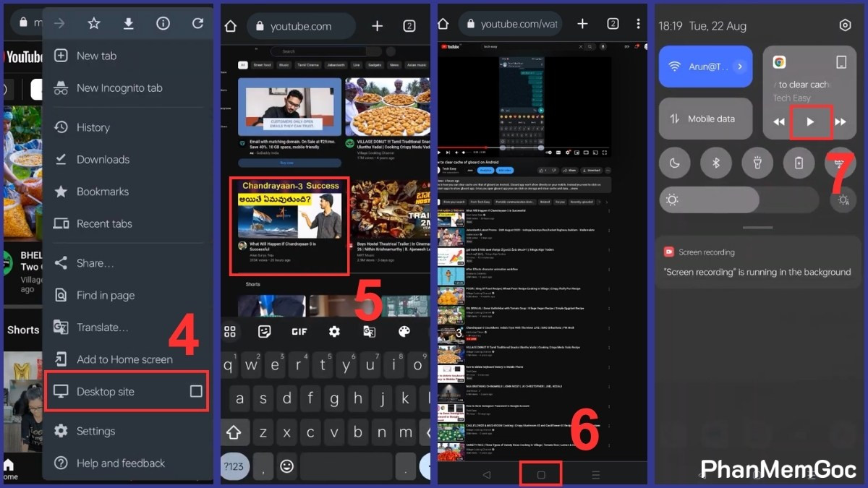Viewport: 868px width, 488px height.
Task: Tap fast-forward in media control card
Action: click(841, 122)
